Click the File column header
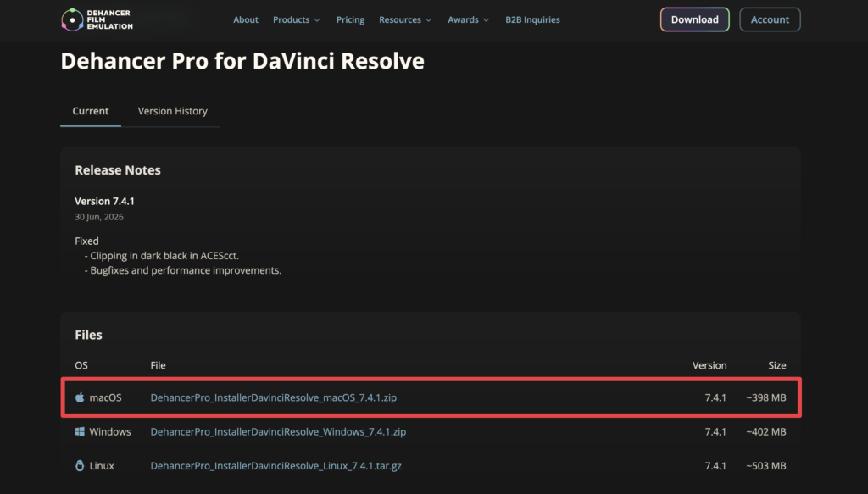868x494 pixels. 158,365
